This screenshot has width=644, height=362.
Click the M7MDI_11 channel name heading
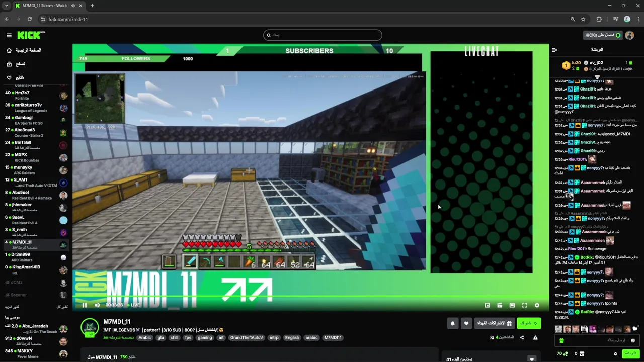(117, 322)
